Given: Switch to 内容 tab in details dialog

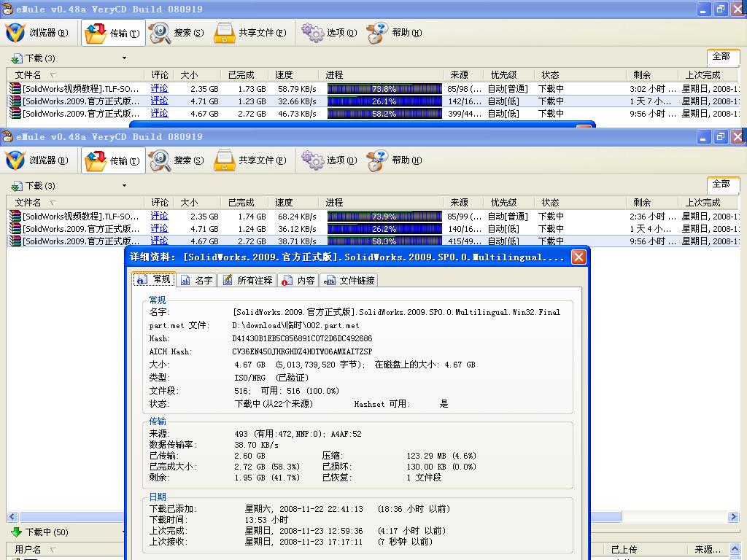Looking at the screenshot, I should (x=298, y=281).
